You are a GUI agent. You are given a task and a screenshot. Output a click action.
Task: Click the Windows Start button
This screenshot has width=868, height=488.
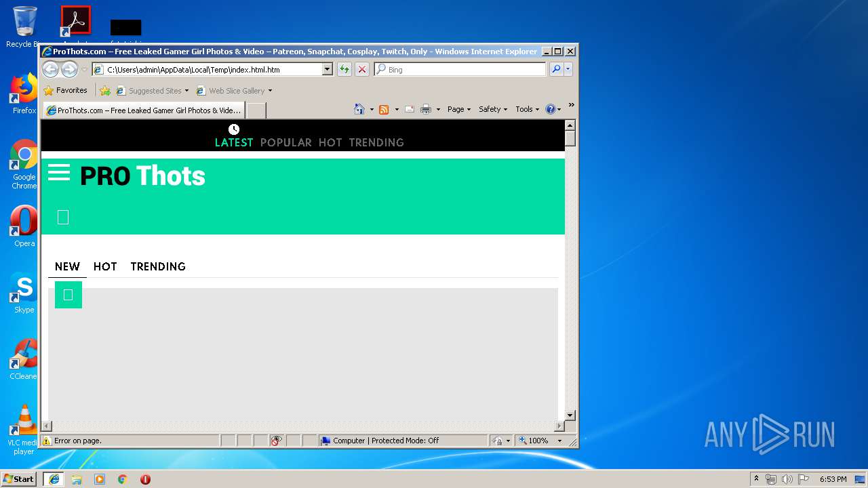(x=19, y=479)
